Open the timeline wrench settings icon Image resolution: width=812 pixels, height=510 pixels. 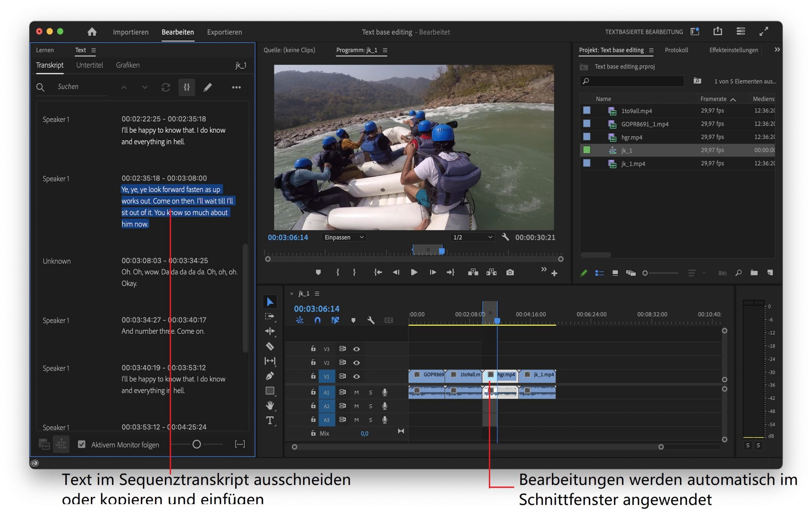(371, 320)
